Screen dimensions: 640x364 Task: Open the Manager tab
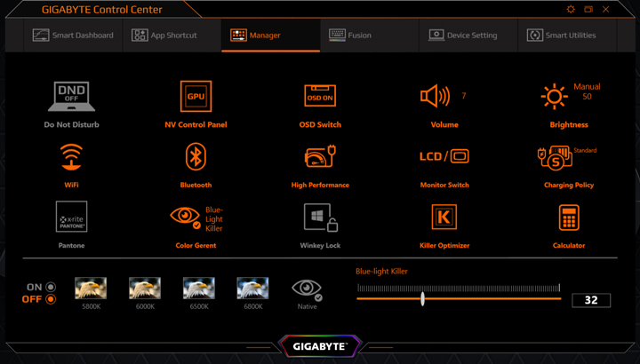tap(270, 36)
